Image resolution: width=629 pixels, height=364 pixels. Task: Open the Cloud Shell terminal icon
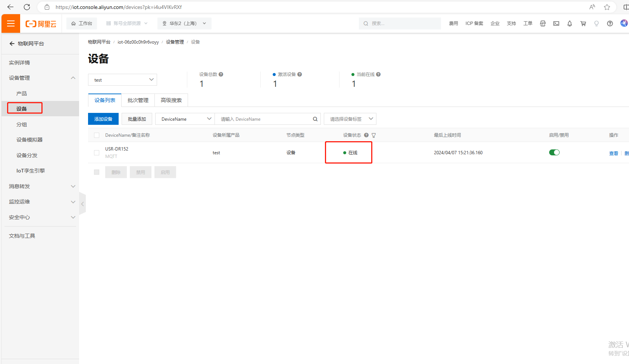(556, 23)
